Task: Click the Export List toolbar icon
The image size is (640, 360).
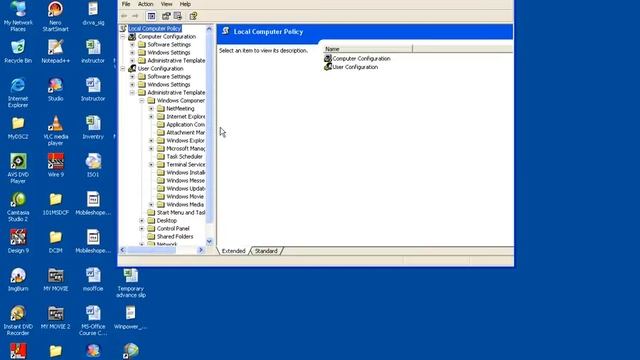Action: [178, 16]
